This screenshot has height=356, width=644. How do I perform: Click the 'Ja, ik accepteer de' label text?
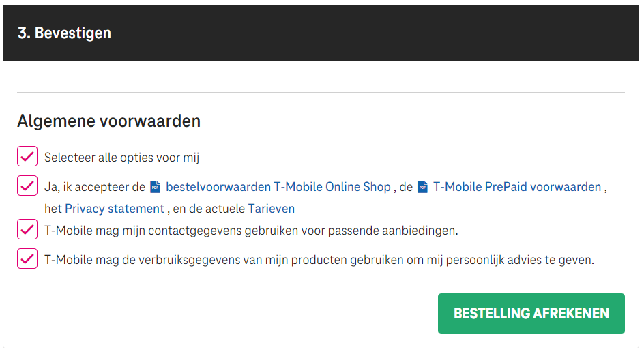click(x=95, y=187)
